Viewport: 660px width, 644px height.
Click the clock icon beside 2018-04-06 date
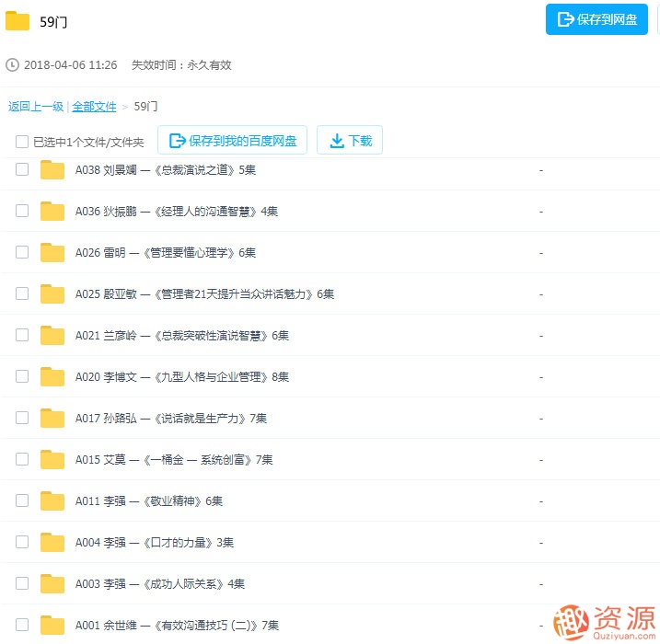(12, 65)
